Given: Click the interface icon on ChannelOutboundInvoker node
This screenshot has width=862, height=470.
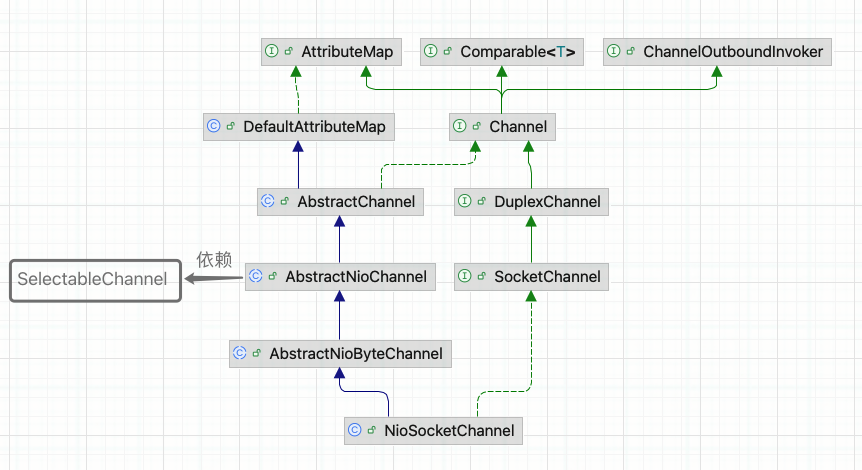Looking at the screenshot, I should pyautogui.click(x=614, y=52).
